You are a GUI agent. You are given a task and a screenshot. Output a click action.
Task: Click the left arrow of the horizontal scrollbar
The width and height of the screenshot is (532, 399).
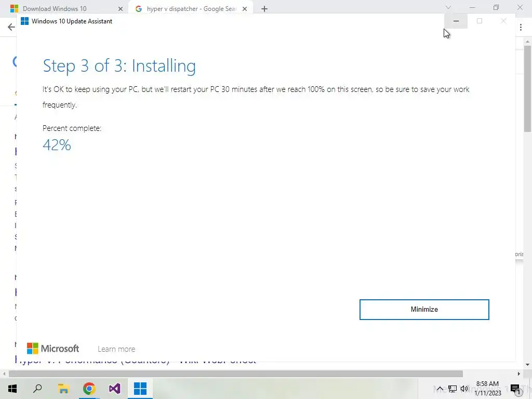tap(4, 374)
